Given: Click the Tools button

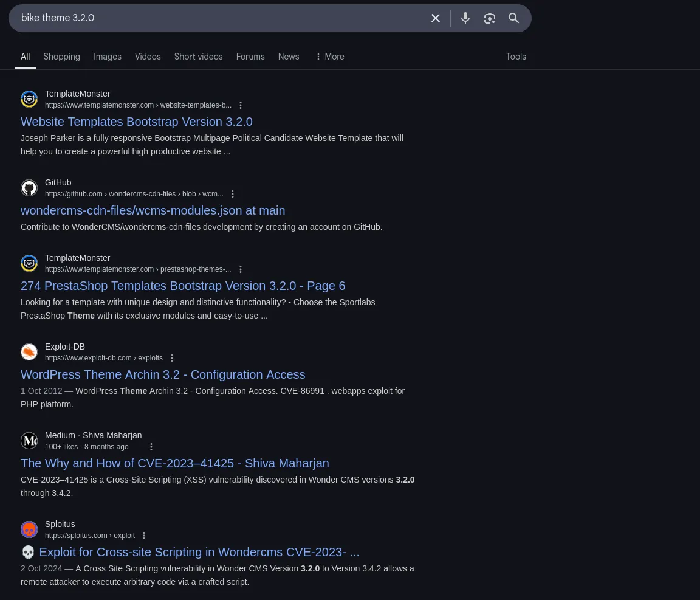Looking at the screenshot, I should tap(516, 57).
